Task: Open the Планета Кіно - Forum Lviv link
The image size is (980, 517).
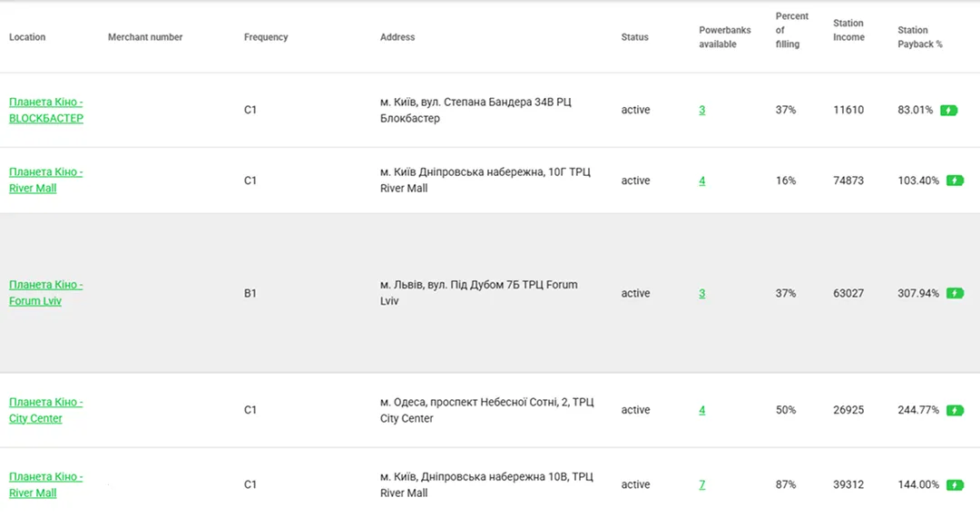Action: pyautogui.click(x=45, y=293)
